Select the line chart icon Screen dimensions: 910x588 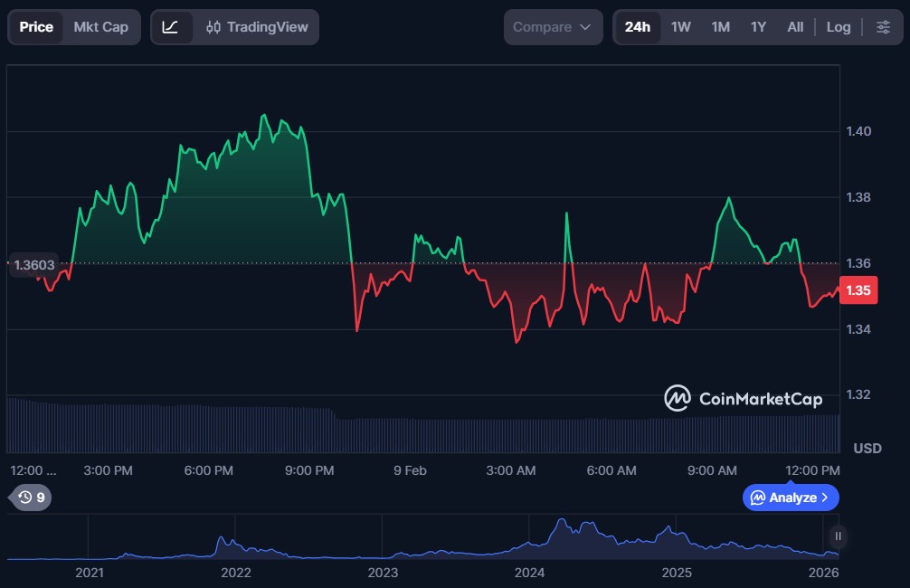(x=171, y=27)
